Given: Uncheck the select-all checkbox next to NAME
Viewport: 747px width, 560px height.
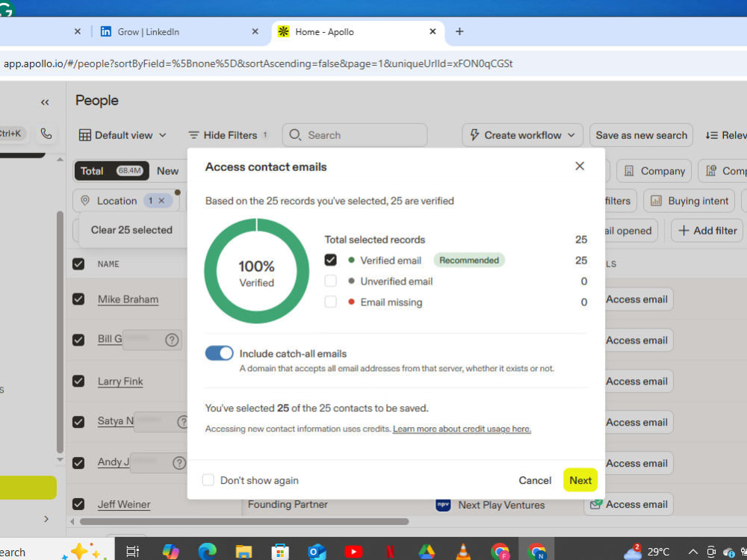Looking at the screenshot, I should point(78,264).
